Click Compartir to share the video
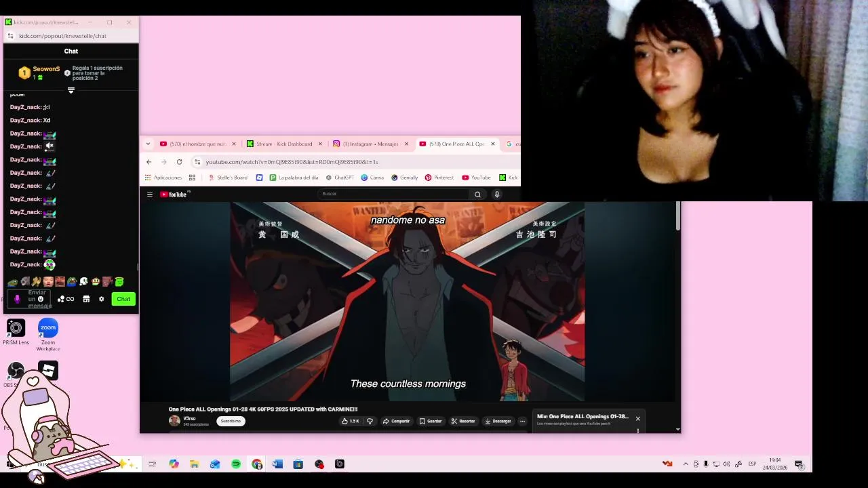This screenshot has width=868, height=488. [396, 421]
